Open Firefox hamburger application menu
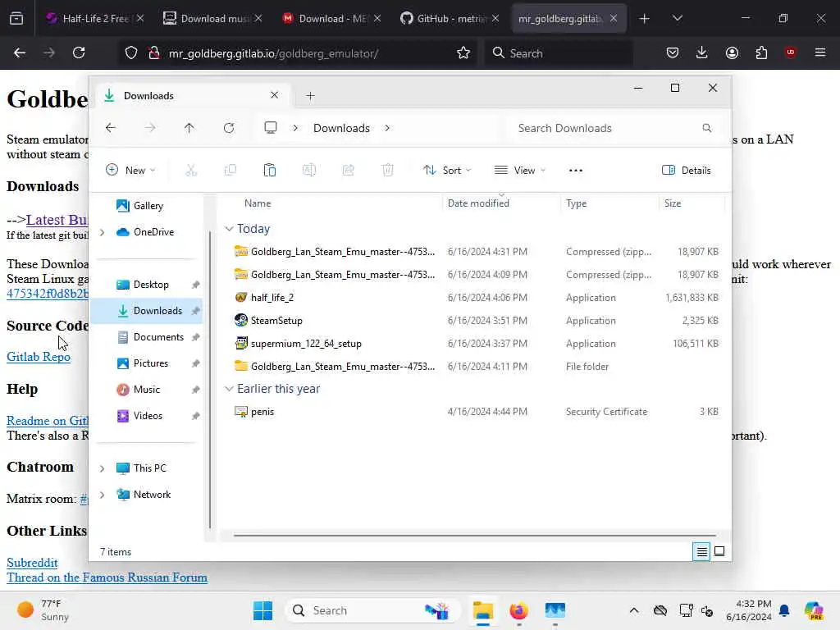The height and width of the screenshot is (630, 840). (820, 52)
